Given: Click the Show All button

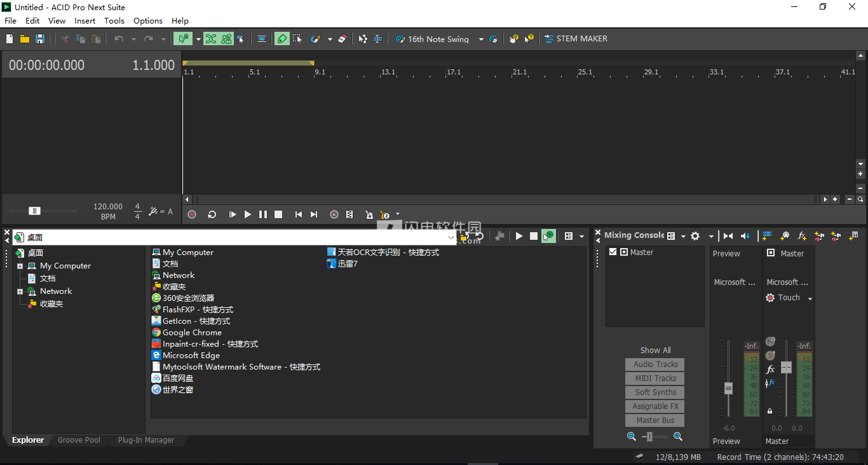Looking at the screenshot, I should 655,350.
